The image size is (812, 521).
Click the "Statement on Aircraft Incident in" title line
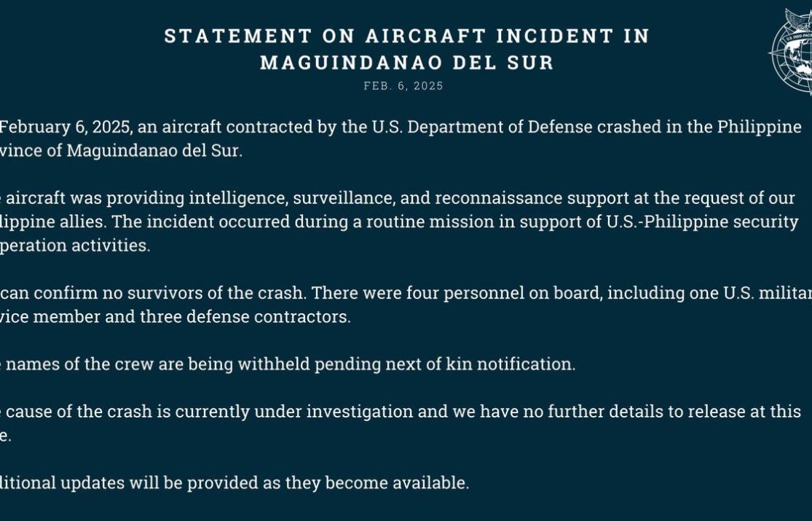coord(406,36)
